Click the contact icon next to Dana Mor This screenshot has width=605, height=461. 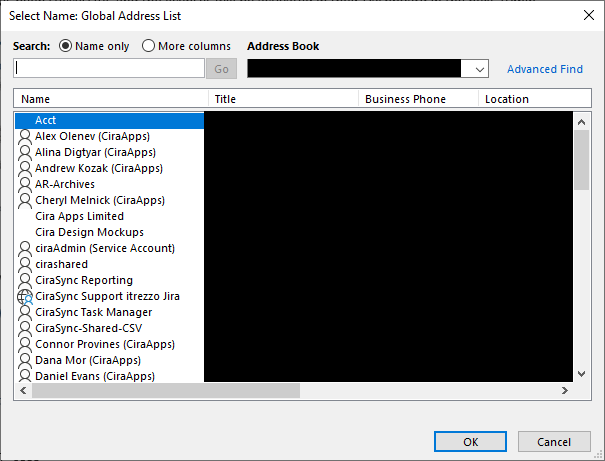(26, 360)
